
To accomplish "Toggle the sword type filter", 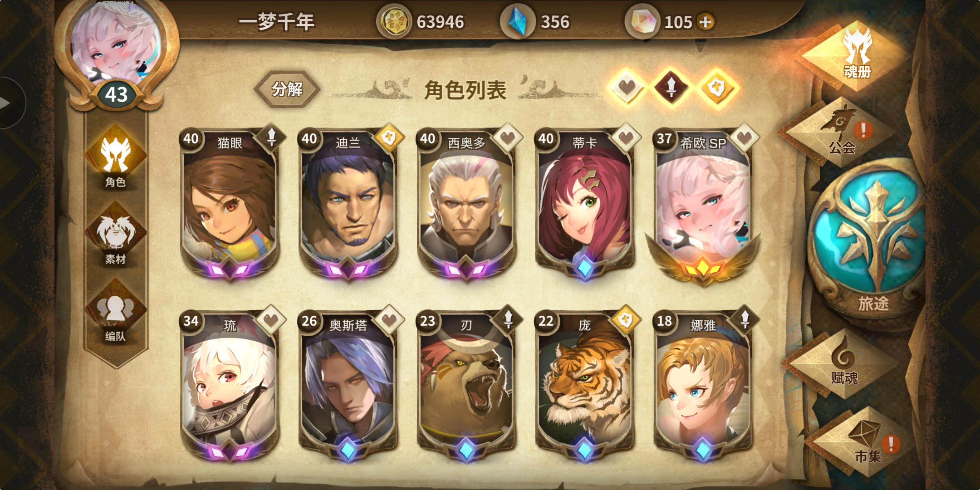I will (671, 87).
